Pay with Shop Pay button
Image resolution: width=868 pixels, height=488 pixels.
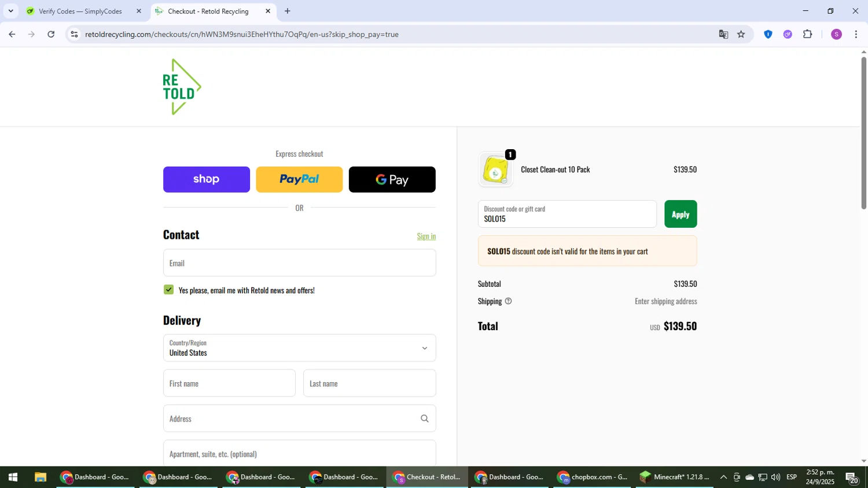pos(207,179)
